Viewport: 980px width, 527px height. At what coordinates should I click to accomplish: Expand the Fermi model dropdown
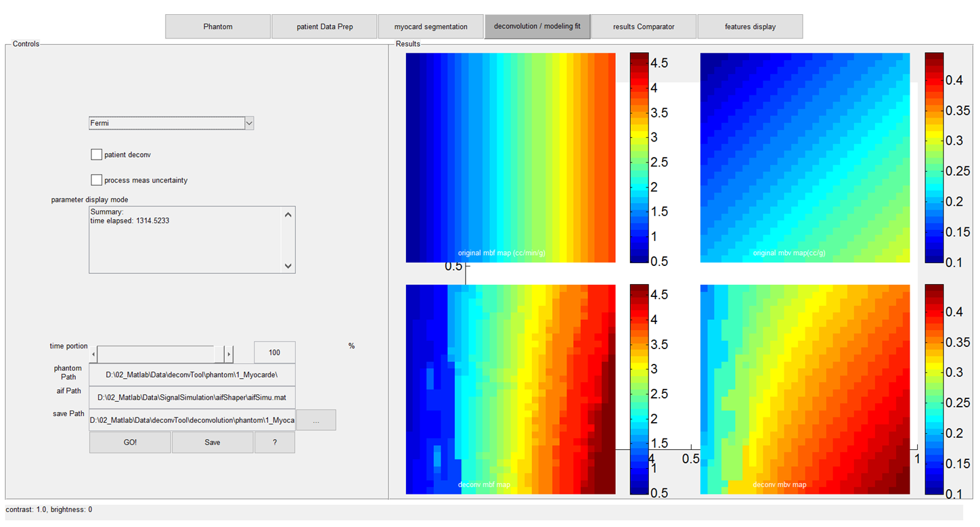pos(249,123)
